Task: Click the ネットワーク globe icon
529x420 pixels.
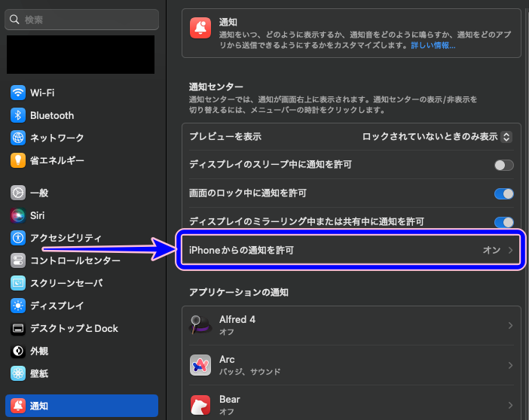Action: click(18, 138)
